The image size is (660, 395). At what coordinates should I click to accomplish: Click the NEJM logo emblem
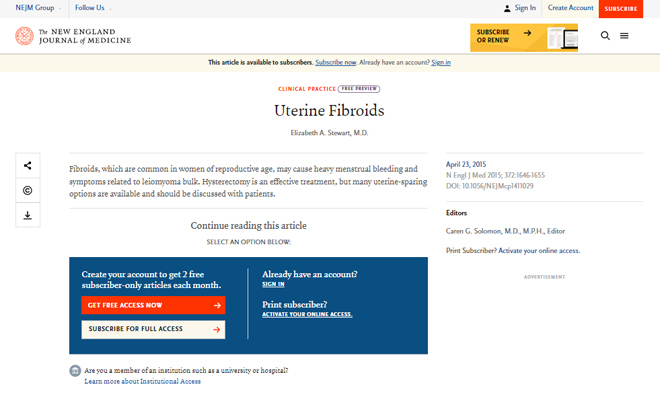24,36
